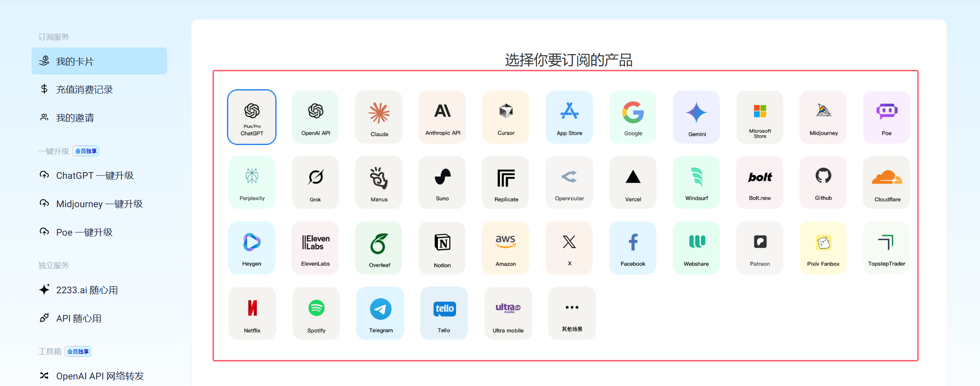Select the Poe product card

(x=887, y=117)
